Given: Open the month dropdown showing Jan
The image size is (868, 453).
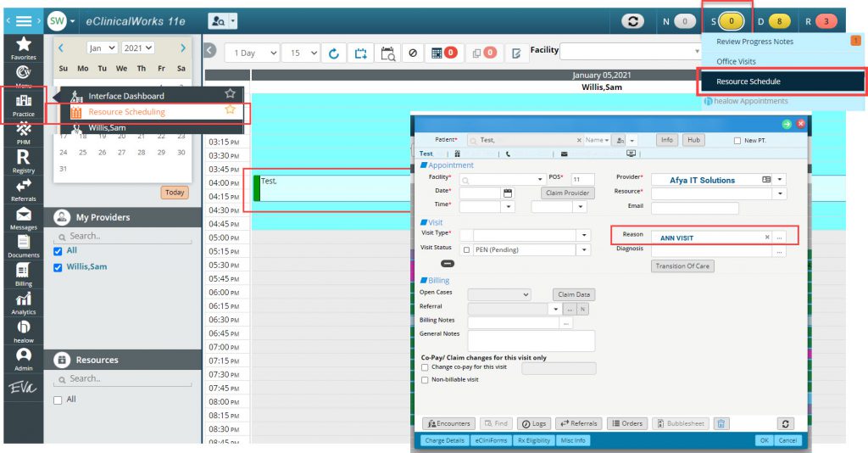Looking at the screenshot, I should click(x=102, y=48).
